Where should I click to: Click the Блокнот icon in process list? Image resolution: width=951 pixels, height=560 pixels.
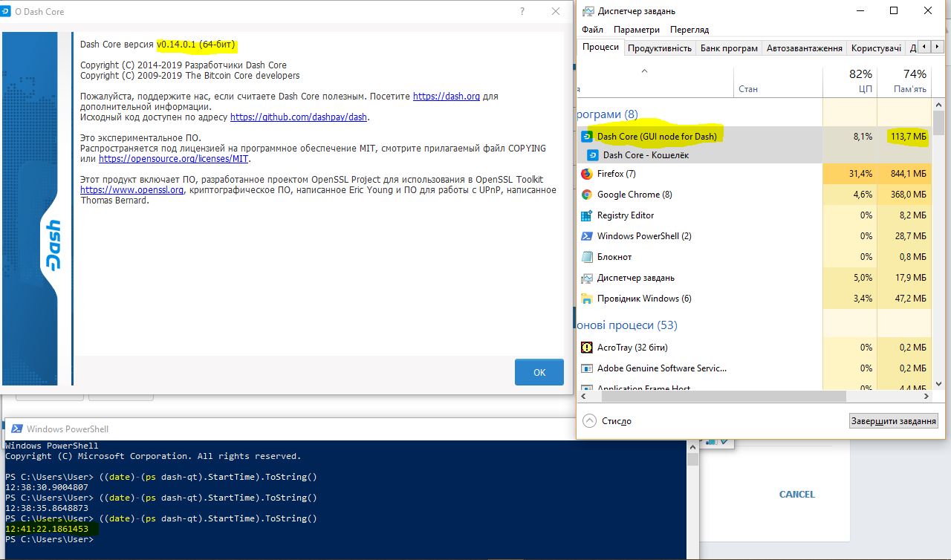[x=586, y=257]
